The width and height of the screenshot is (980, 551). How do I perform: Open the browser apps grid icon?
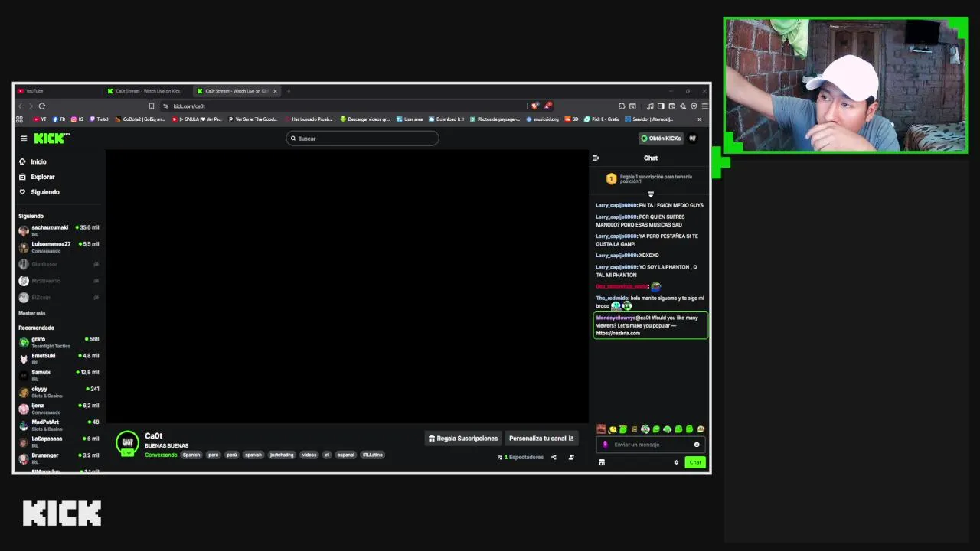(x=20, y=119)
